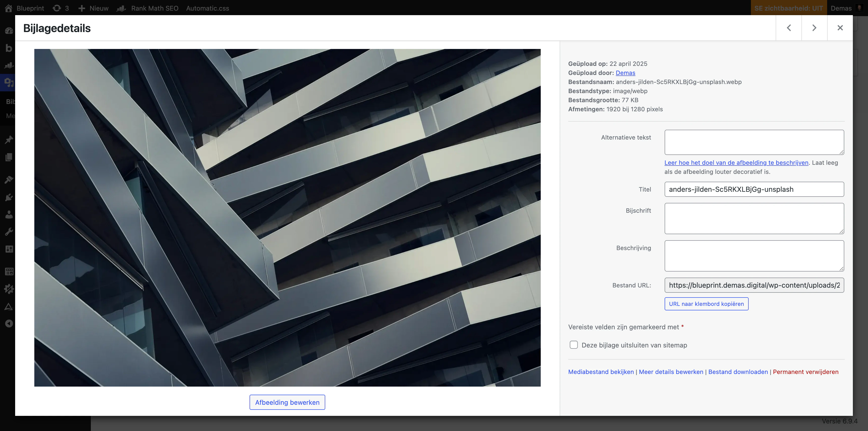This screenshot has height=431, width=868.
Task: Open Users icon in the sidebar
Action: click(x=9, y=214)
